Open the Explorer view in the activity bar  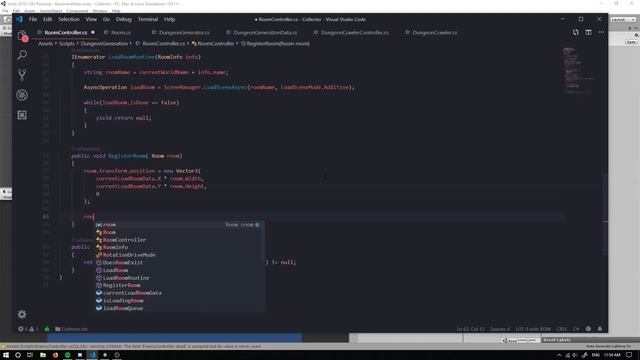click(22, 36)
